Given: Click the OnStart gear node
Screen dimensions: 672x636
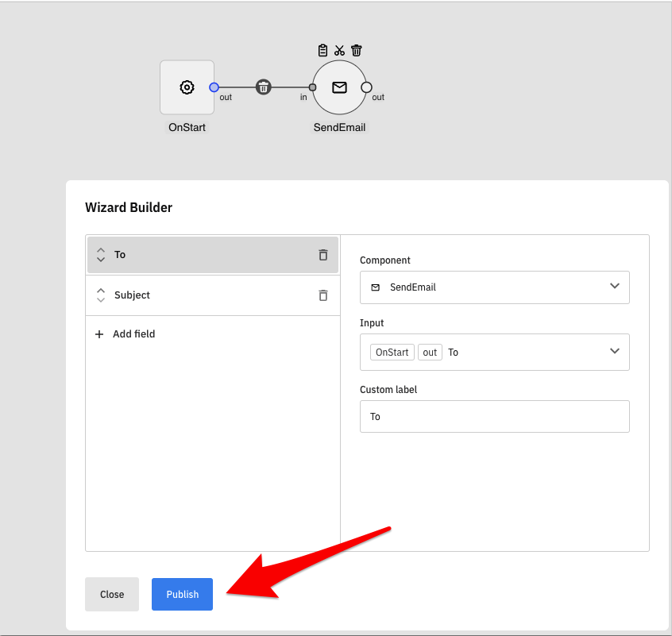Looking at the screenshot, I should pos(187,87).
